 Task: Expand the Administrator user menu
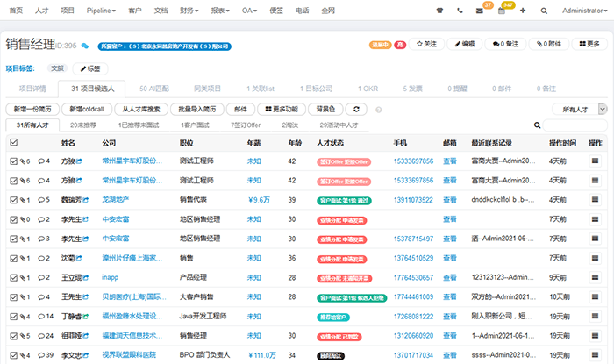tap(583, 11)
